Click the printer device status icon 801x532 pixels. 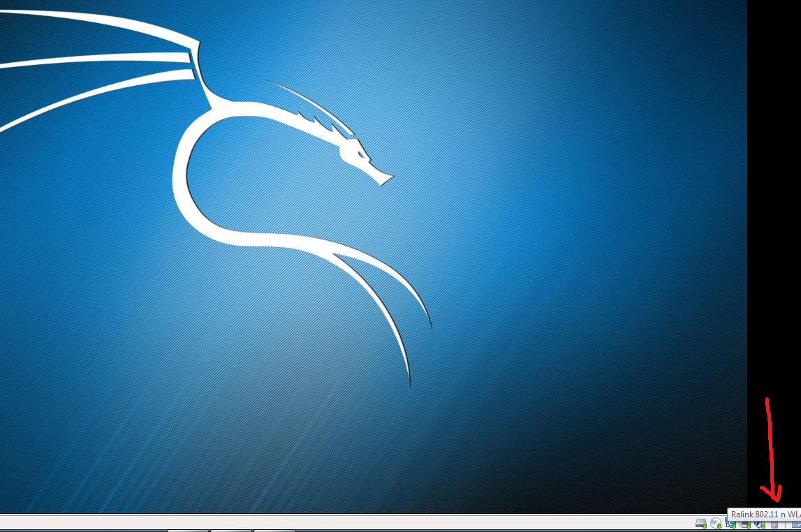[745, 525]
